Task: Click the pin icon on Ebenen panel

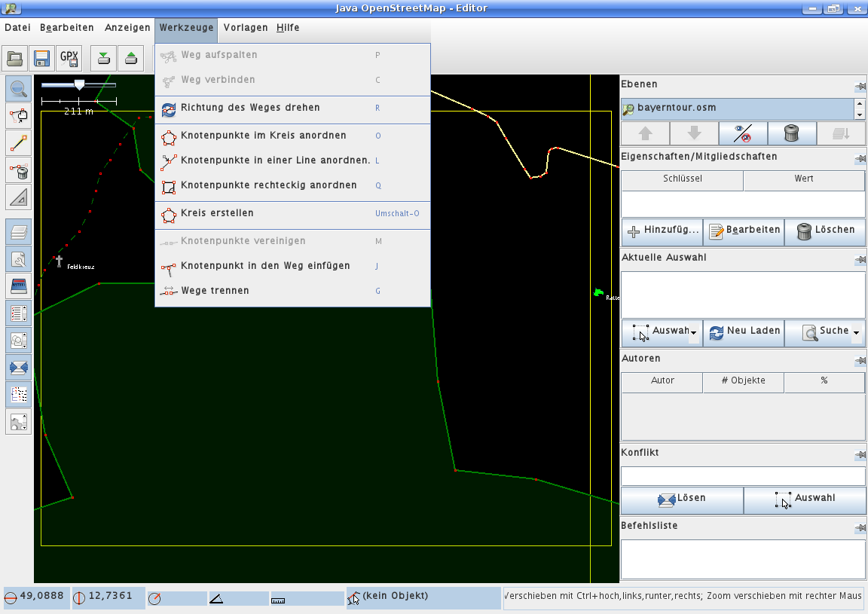Action: pyautogui.click(x=860, y=87)
